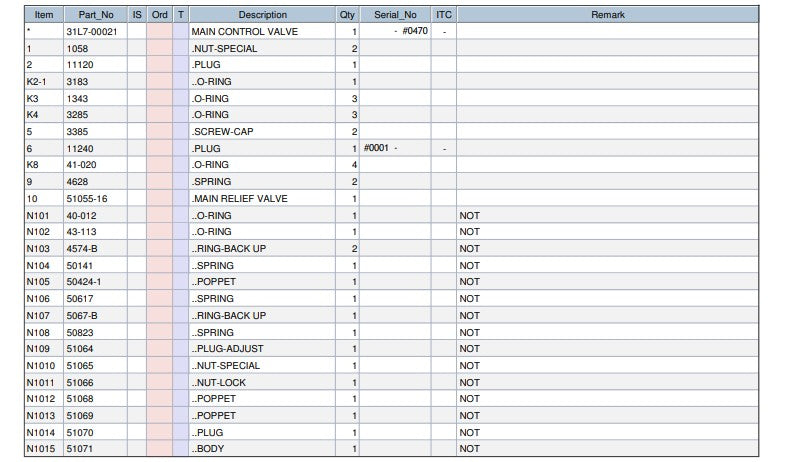Sort by the Part_No column header

96,15
